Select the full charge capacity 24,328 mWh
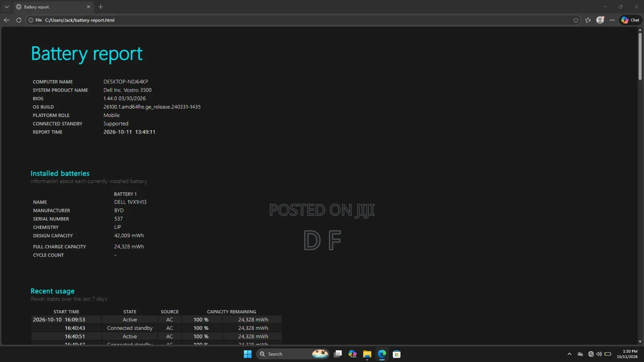The height and width of the screenshot is (362, 644). 129,247
